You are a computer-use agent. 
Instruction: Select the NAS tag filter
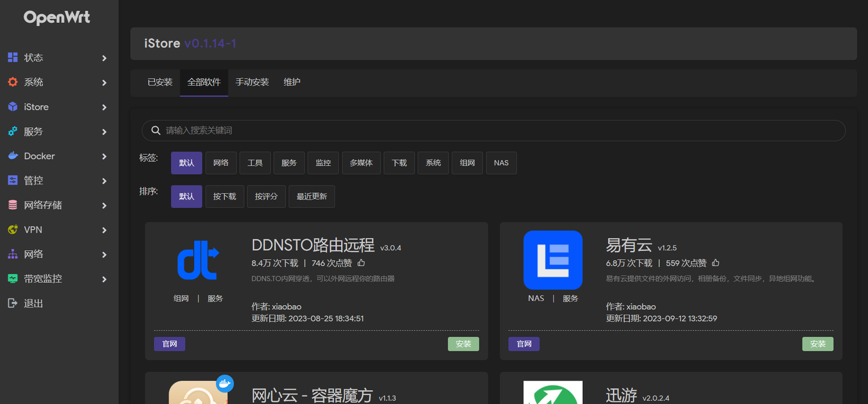tap(501, 162)
